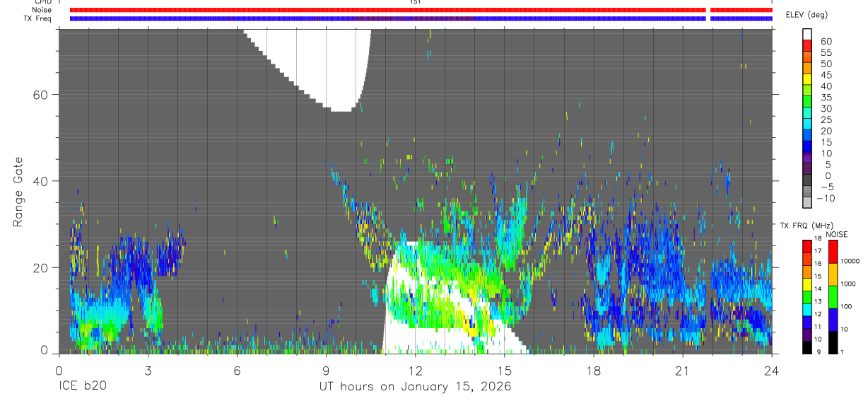
Task: Click the "Range Gate" vertical axis title
Action: pyautogui.click(x=18, y=192)
